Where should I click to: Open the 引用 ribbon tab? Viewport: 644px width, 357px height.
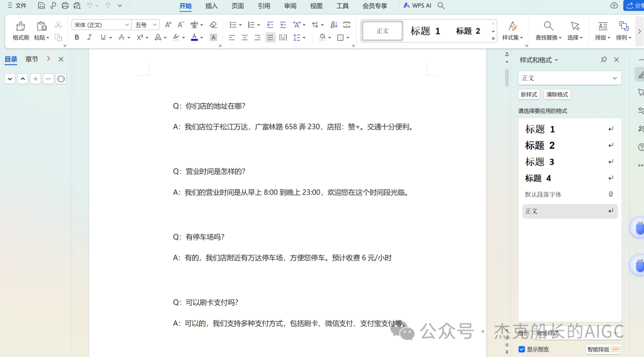coord(264,6)
